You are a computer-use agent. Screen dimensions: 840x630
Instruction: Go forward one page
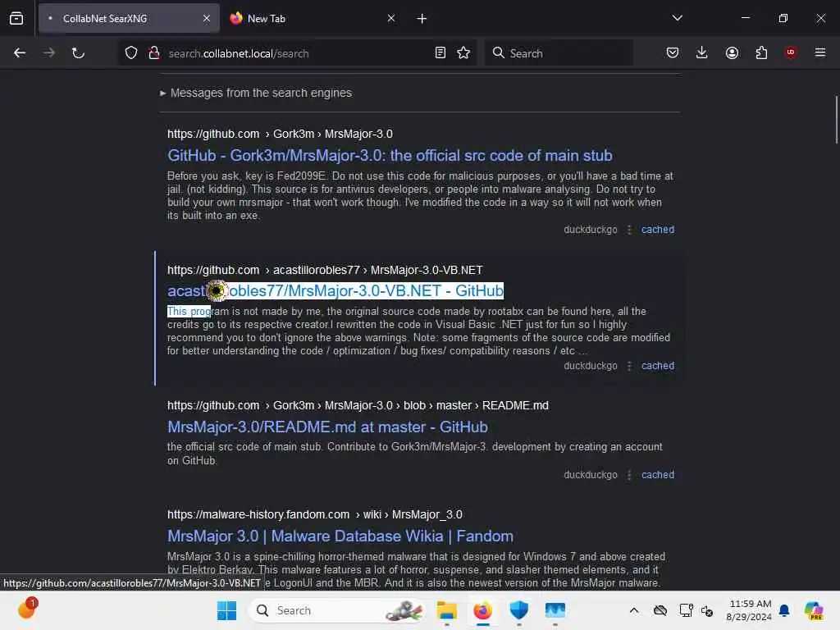tap(48, 52)
